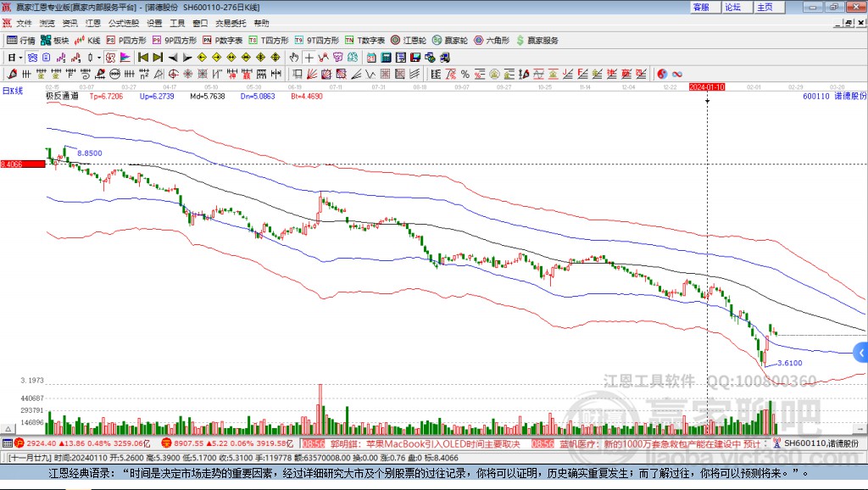Select the fan lines drawing tool

point(312,74)
